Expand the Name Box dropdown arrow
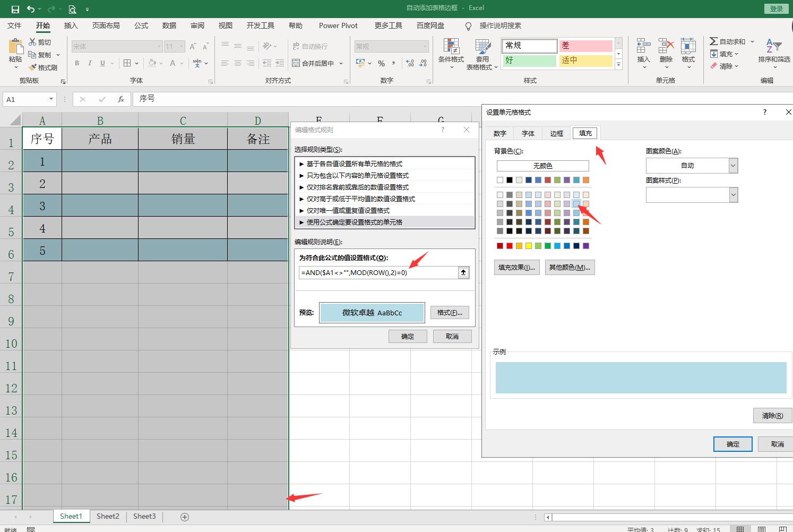 51,99
